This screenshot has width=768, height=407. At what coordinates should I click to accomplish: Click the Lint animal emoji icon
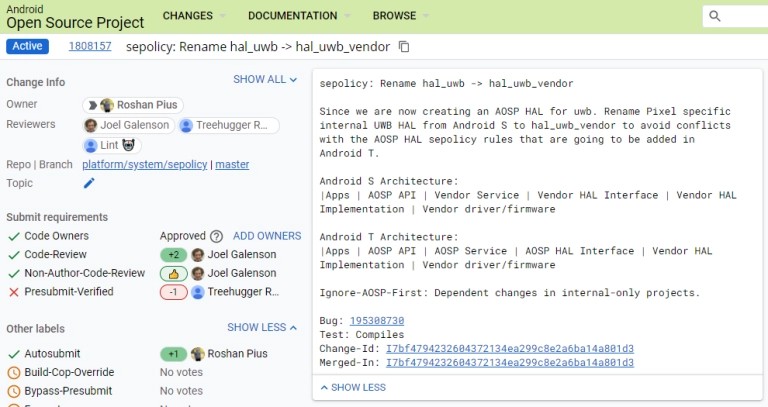pyautogui.click(x=128, y=145)
